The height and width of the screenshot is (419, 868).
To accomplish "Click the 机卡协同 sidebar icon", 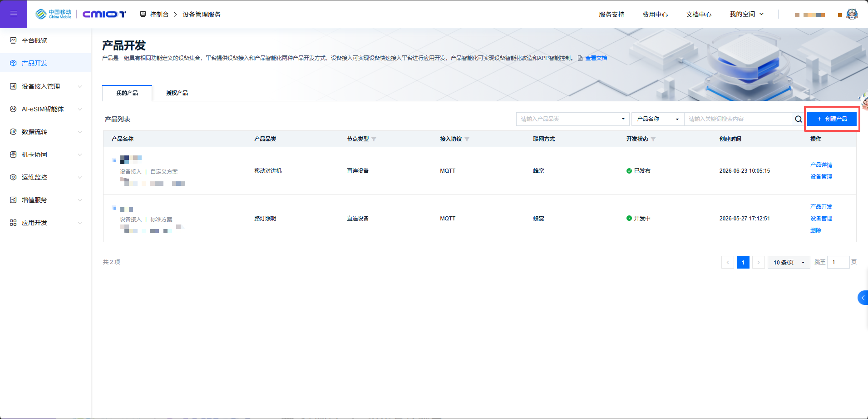I will tap(13, 155).
